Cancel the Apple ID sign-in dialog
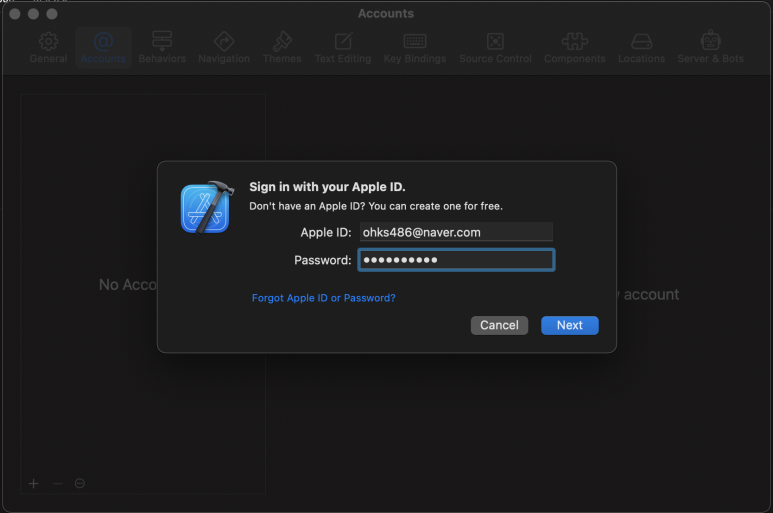The image size is (773, 513). coord(499,325)
